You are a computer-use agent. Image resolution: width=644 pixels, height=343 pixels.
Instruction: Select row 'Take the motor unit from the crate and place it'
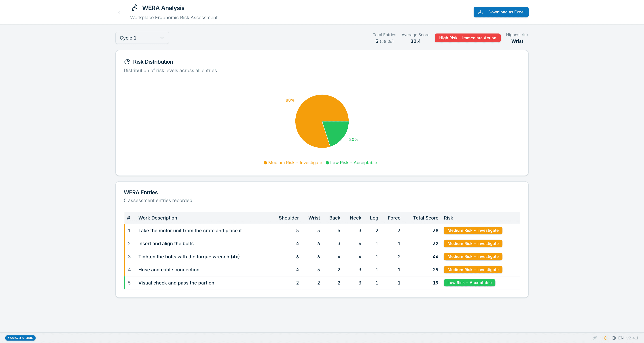point(322,230)
